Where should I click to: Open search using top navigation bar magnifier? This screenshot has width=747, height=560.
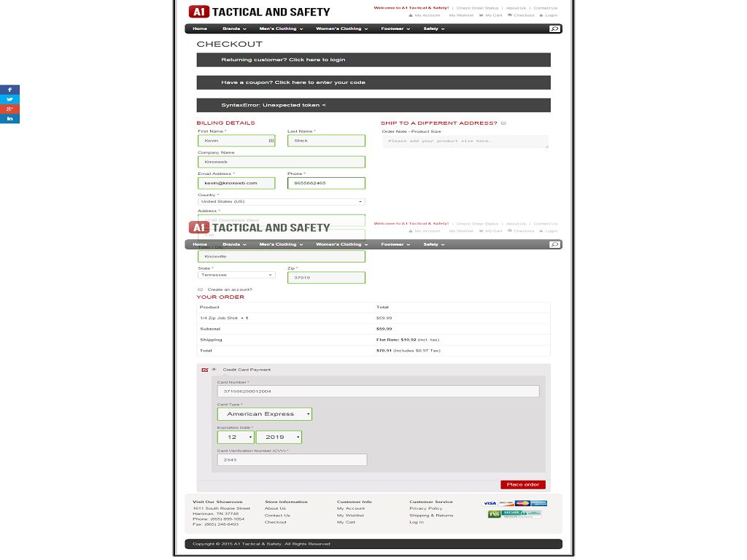554,28
